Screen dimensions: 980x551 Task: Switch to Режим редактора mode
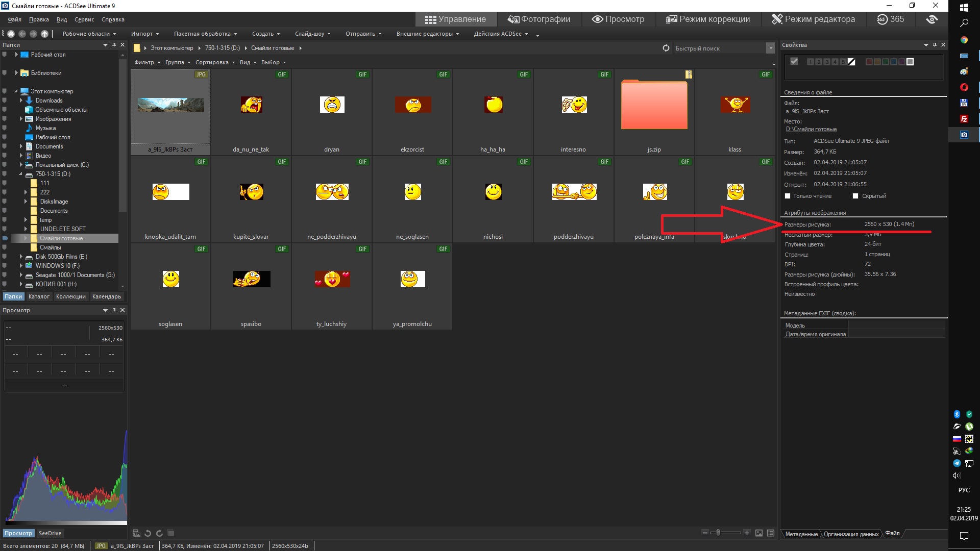813,19
